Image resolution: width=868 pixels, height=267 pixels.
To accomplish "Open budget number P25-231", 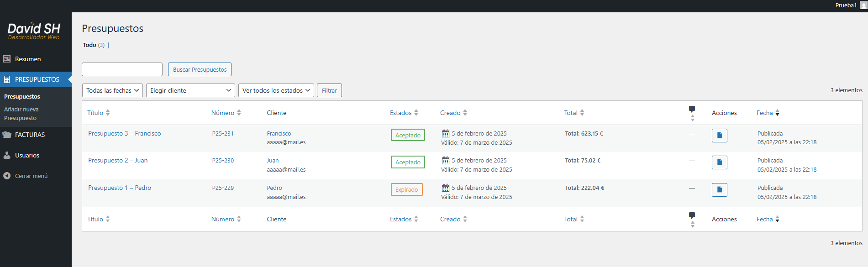I will (223, 133).
